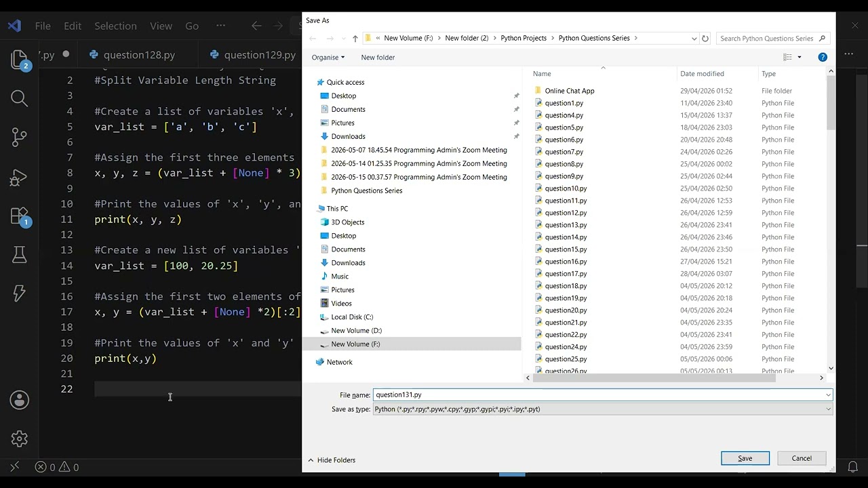Open Source Control view in activity bar
This screenshot has height=488, width=868.
point(20,138)
